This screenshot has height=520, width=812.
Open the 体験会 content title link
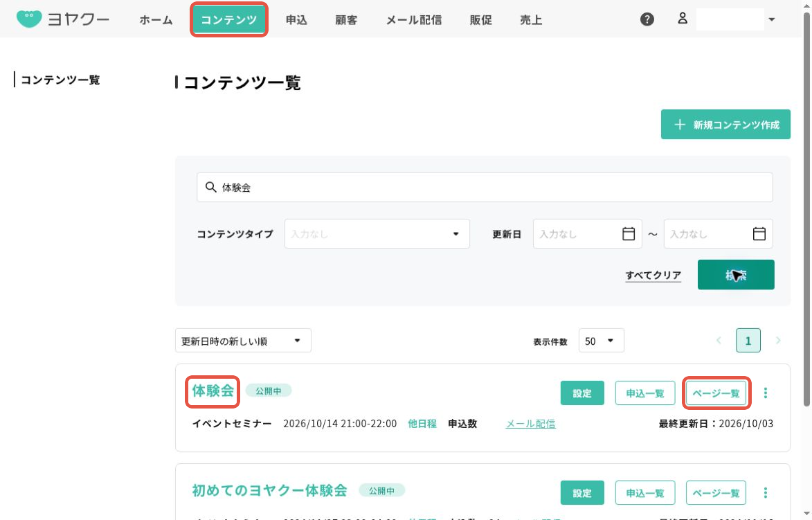click(213, 391)
